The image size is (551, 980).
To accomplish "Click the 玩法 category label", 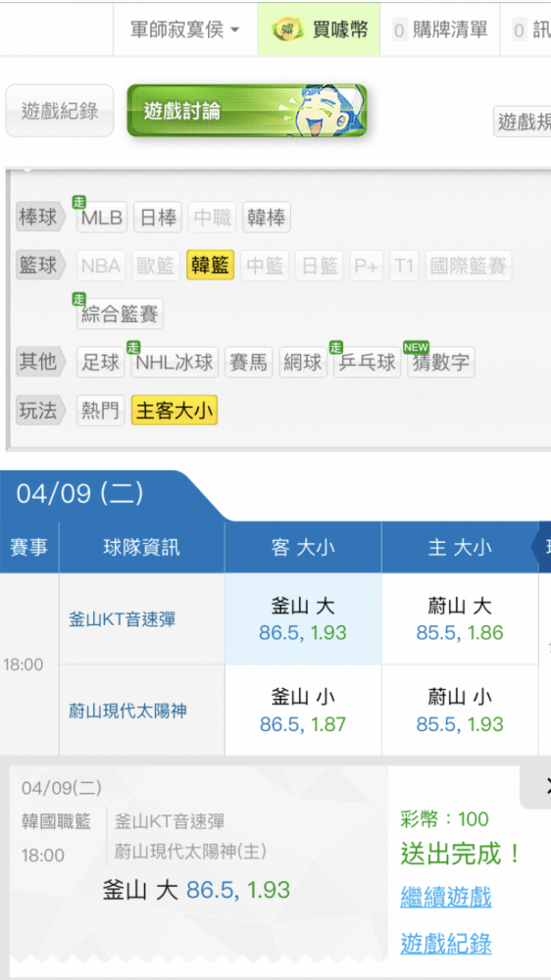I will click(40, 411).
